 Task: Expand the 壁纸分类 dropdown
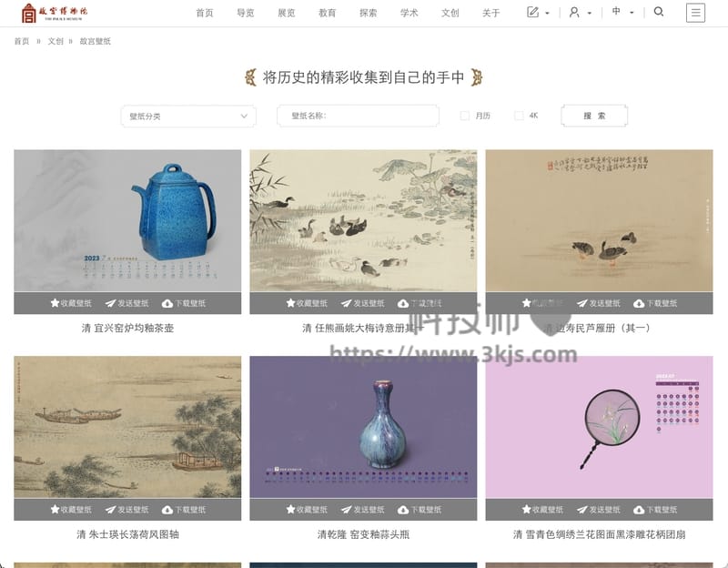point(188,117)
